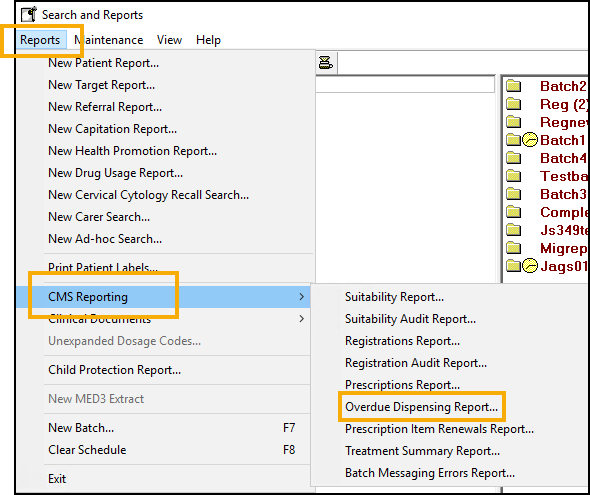This screenshot has height=495, width=590.
Task: Select the Regnew folder icon
Action: coord(514,122)
